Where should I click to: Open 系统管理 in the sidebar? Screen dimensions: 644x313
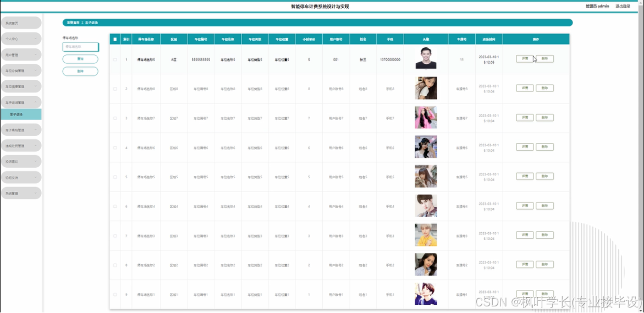[21, 193]
